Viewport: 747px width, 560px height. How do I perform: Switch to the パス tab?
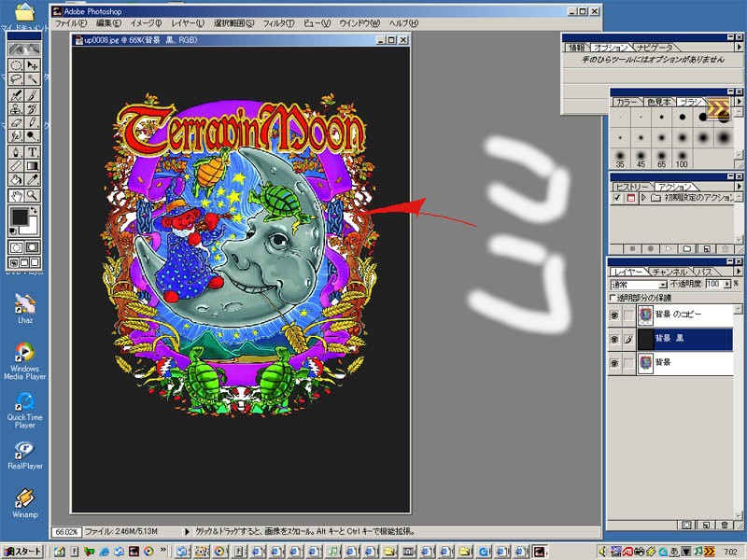click(x=704, y=272)
